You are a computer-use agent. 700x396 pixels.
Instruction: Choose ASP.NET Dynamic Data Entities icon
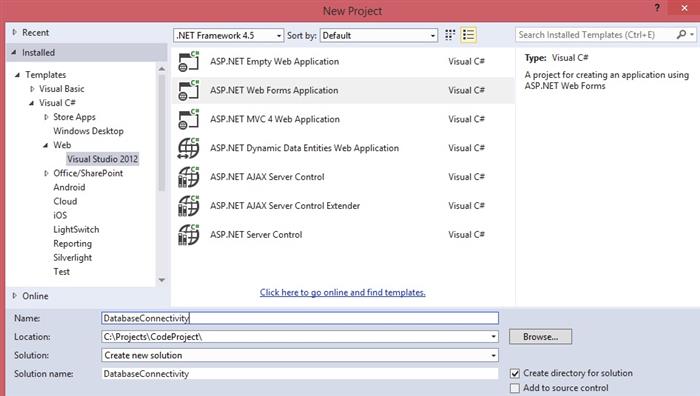coord(188,148)
